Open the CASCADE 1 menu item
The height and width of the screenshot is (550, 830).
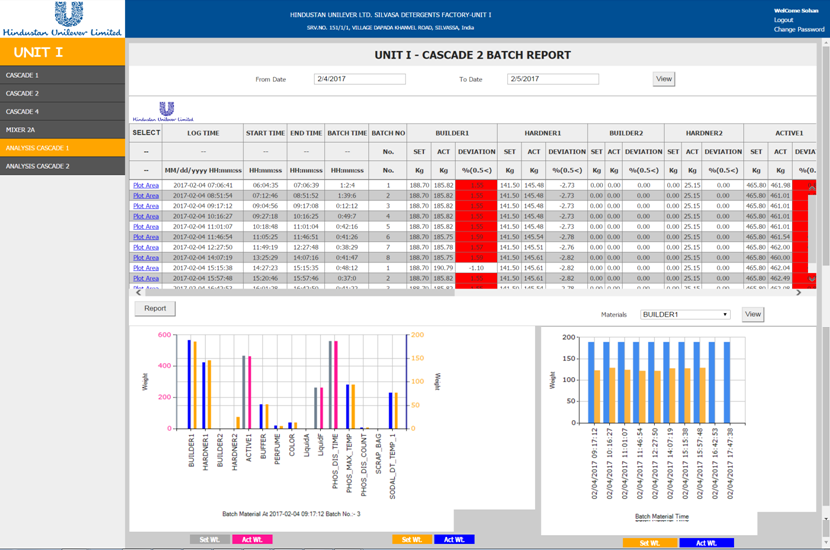(62, 75)
